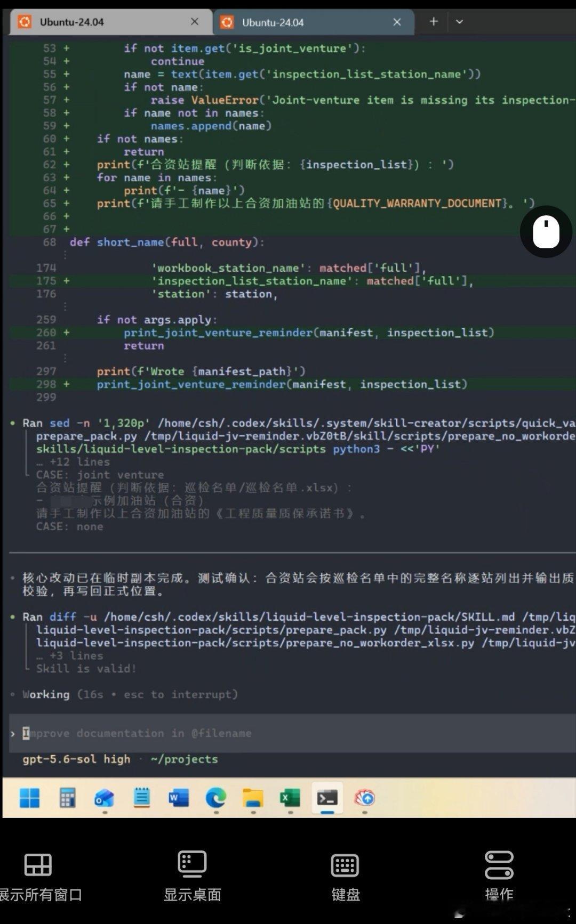Add a new terminal tab with the plus

tap(434, 21)
